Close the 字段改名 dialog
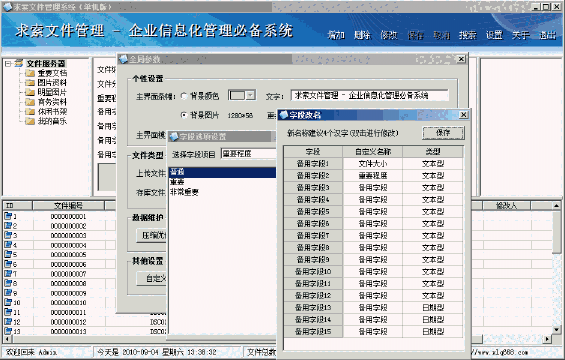Viewport: 565px width, 360px height. (x=463, y=115)
